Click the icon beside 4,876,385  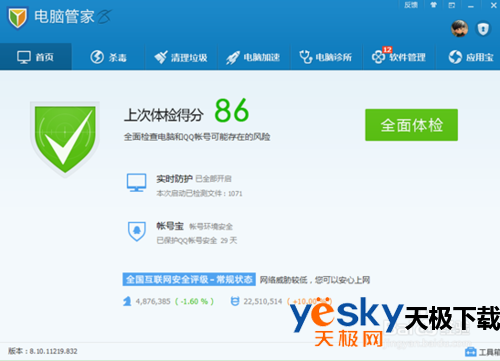(x=127, y=301)
